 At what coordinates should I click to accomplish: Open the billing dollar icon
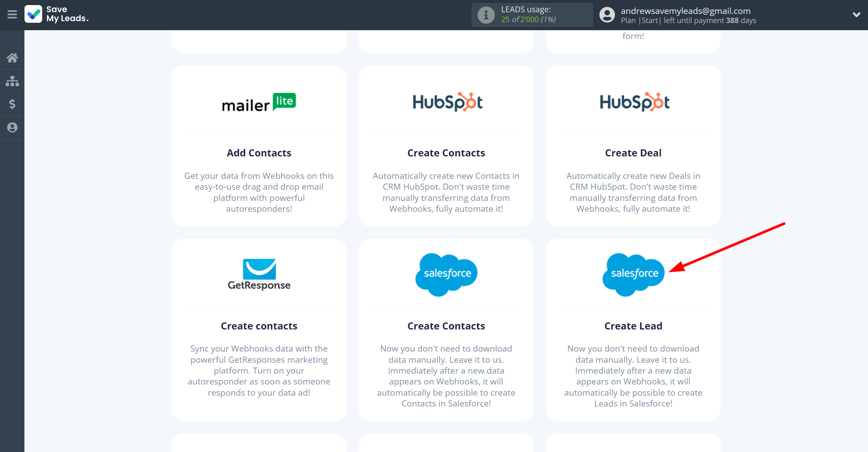12,104
